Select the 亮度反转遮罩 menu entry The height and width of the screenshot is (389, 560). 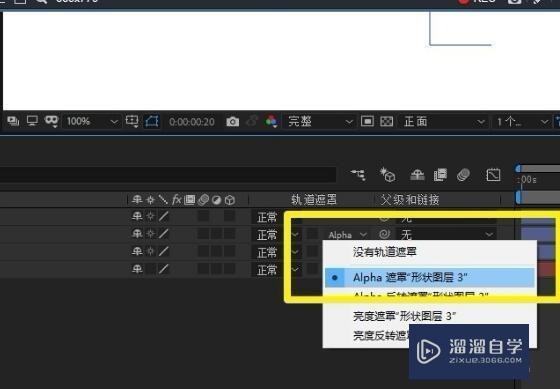click(381, 335)
